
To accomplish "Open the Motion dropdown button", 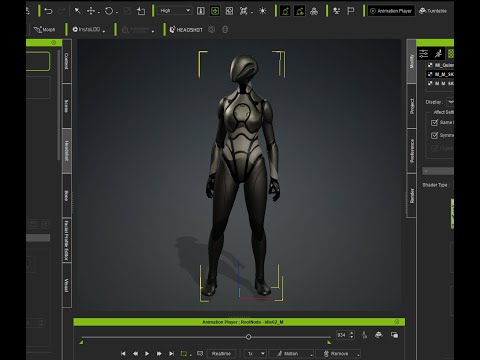I will click(x=291, y=354).
